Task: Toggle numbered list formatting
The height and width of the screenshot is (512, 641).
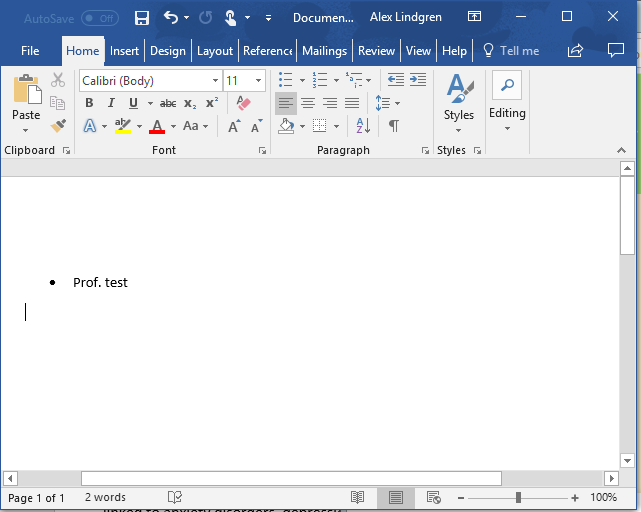Action: tap(320, 79)
